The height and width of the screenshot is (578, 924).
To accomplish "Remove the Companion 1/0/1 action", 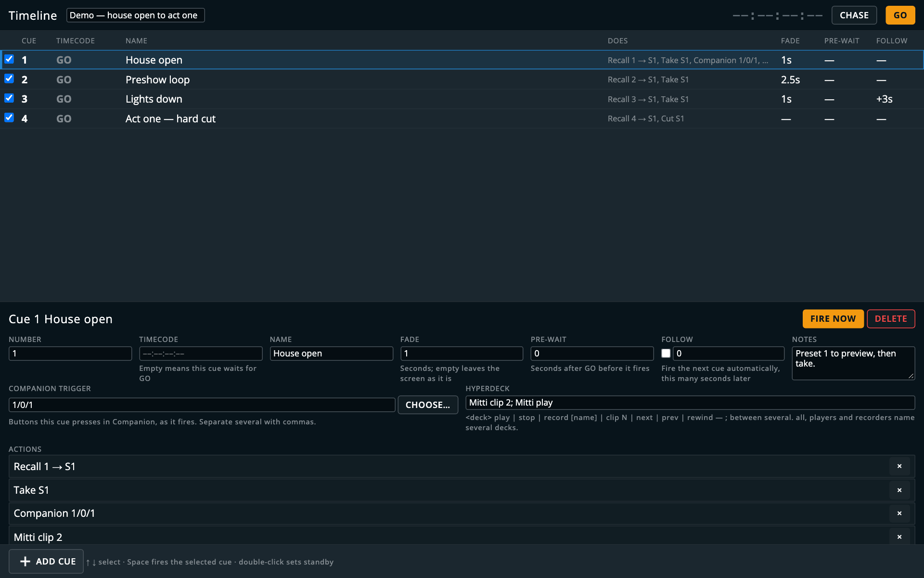I will coord(899,513).
